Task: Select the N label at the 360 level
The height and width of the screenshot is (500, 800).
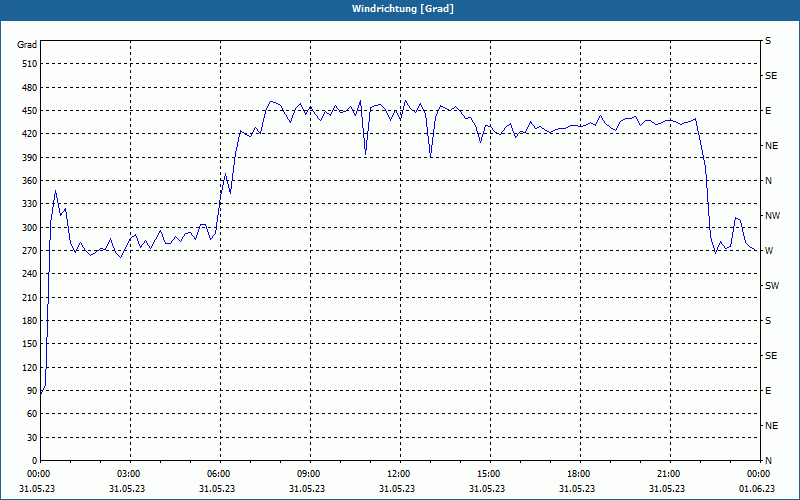Action: tap(768, 181)
